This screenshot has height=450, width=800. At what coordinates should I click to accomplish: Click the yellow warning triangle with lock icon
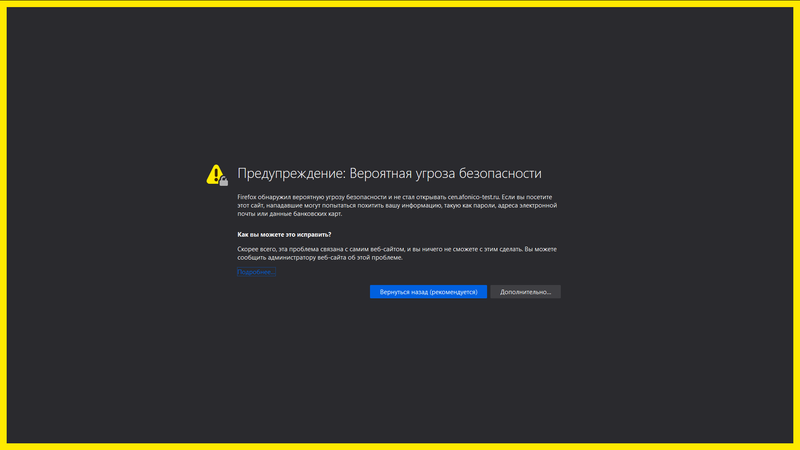pyautogui.click(x=217, y=175)
